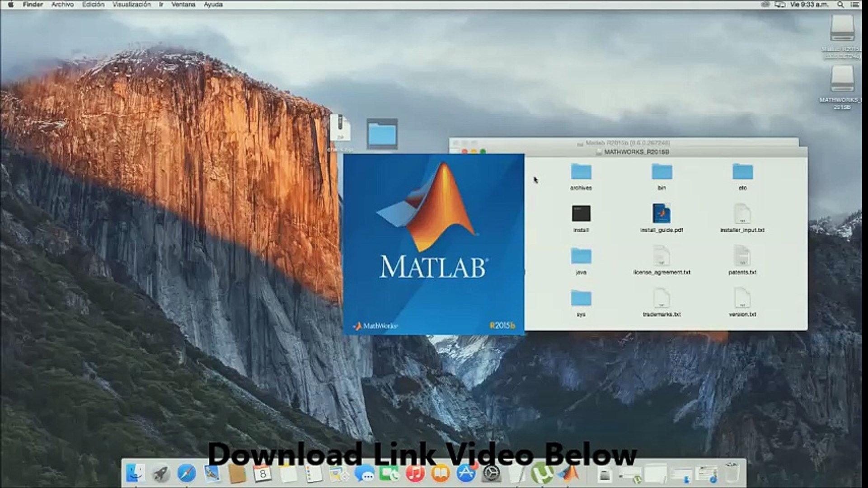
Task: Launch the install executable
Action: [581, 214]
